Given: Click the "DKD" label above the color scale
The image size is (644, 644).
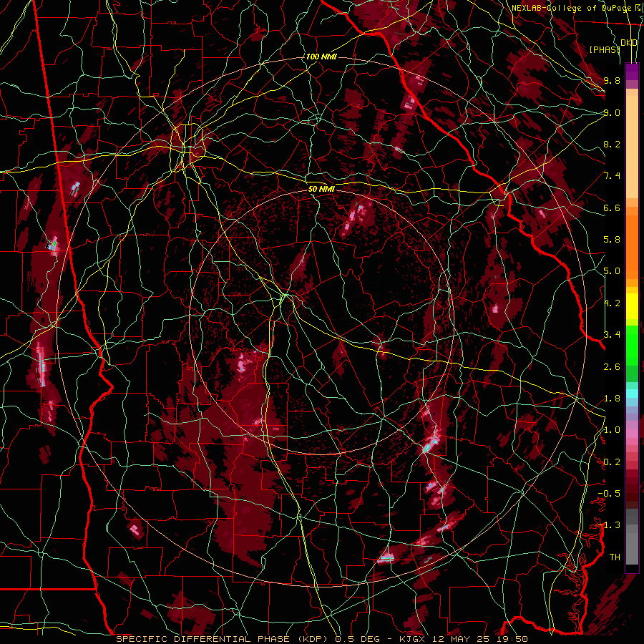Looking at the screenshot, I should click(629, 43).
